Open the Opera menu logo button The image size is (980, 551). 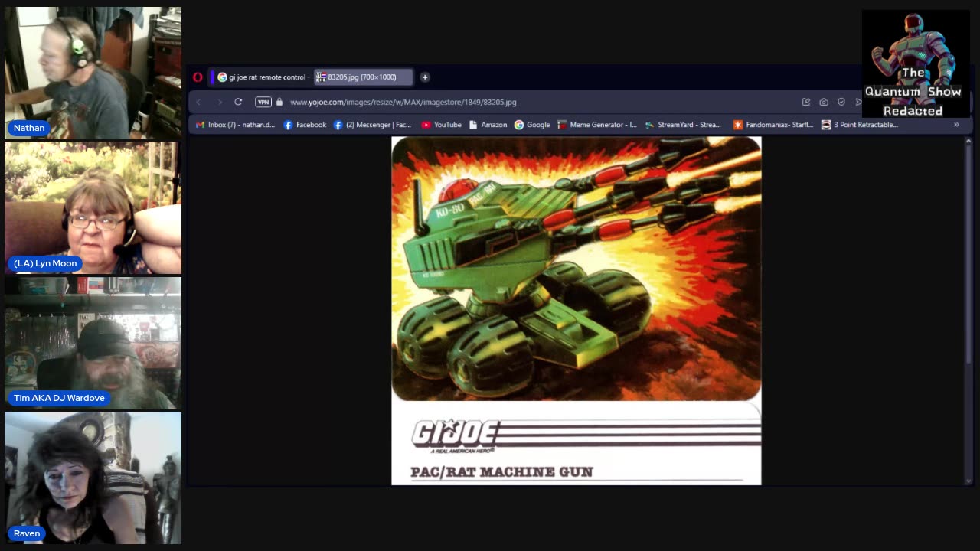pyautogui.click(x=198, y=77)
